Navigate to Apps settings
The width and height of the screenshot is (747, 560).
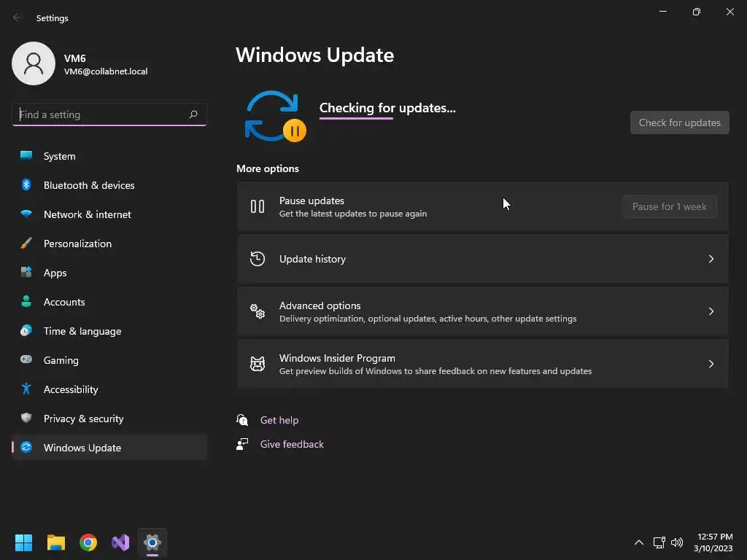pos(109,273)
